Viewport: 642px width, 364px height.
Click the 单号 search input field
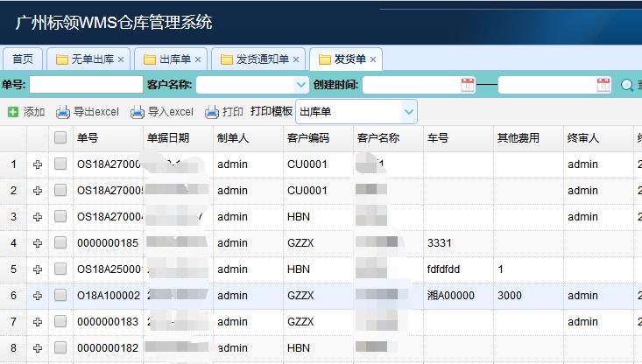[86, 85]
